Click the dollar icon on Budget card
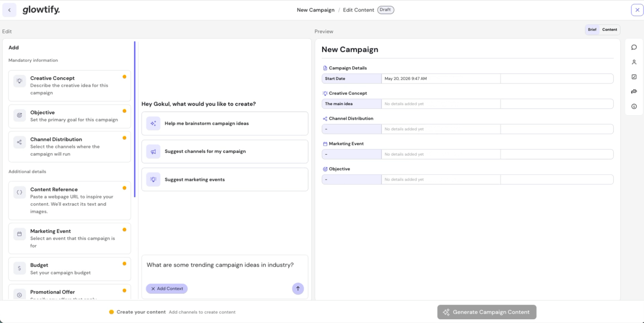 (x=19, y=268)
